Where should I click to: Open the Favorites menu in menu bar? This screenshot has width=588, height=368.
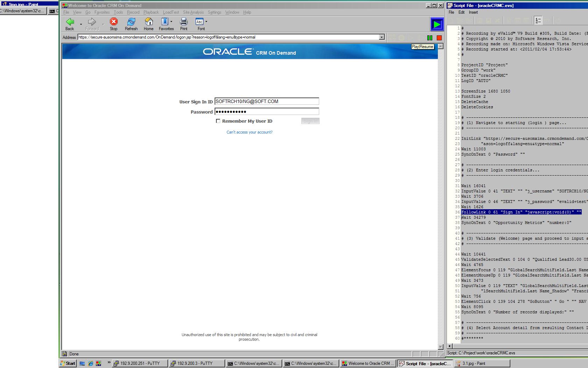click(x=102, y=12)
